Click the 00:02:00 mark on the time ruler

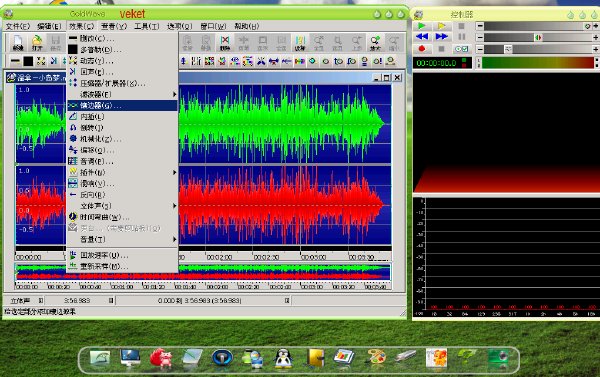(x=219, y=257)
